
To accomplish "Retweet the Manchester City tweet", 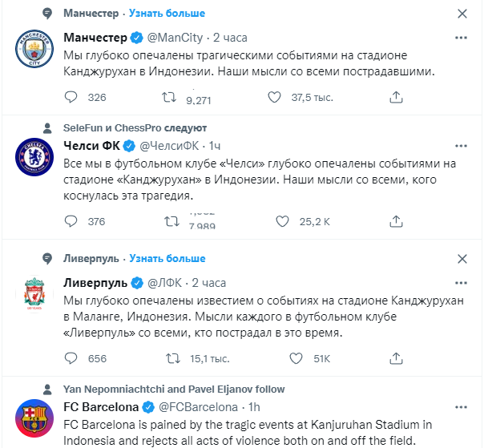I will [x=170, y=97].
